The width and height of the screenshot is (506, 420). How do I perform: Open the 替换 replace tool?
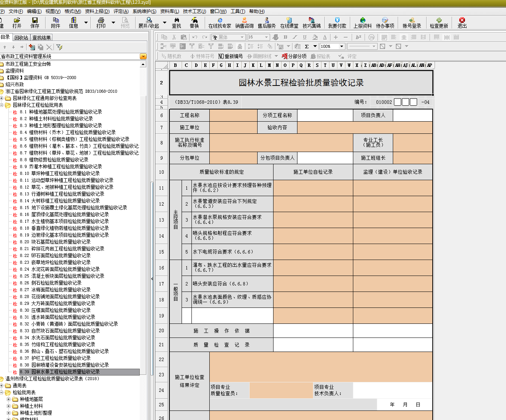pos(194,23)
